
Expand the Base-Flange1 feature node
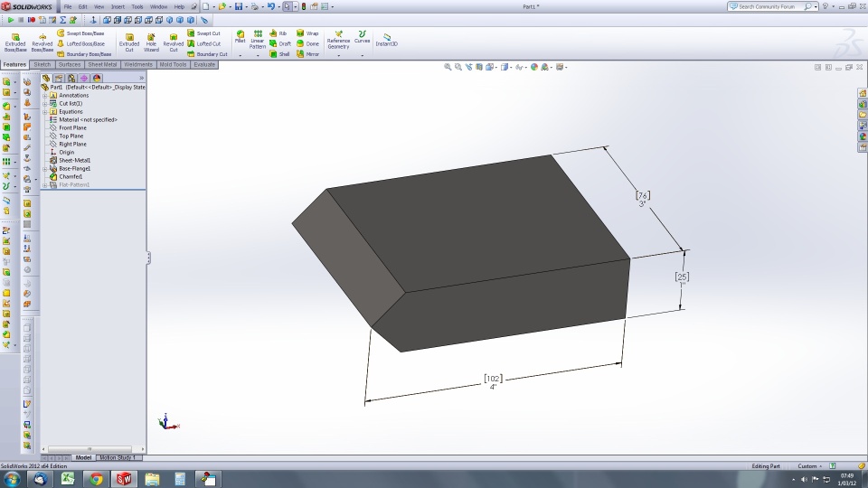tap(45, 169)
